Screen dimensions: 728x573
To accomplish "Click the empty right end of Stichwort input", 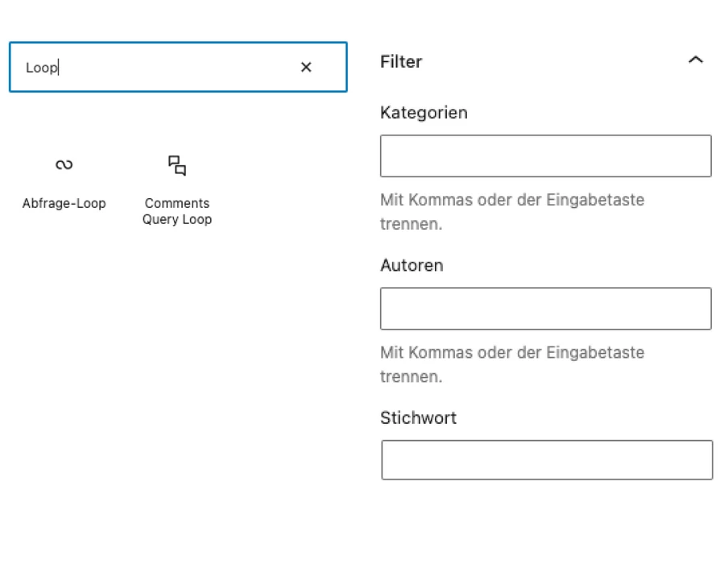I will 685,460.
